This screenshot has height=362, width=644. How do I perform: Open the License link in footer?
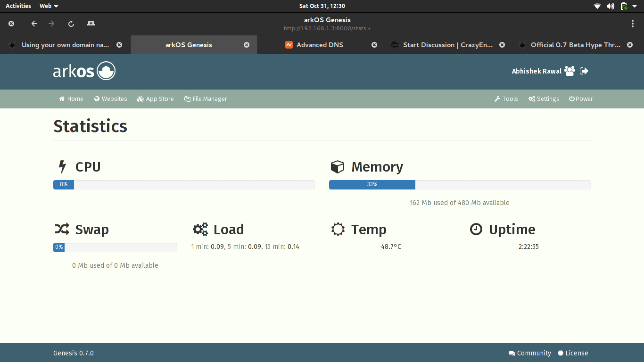coord(573,353)
